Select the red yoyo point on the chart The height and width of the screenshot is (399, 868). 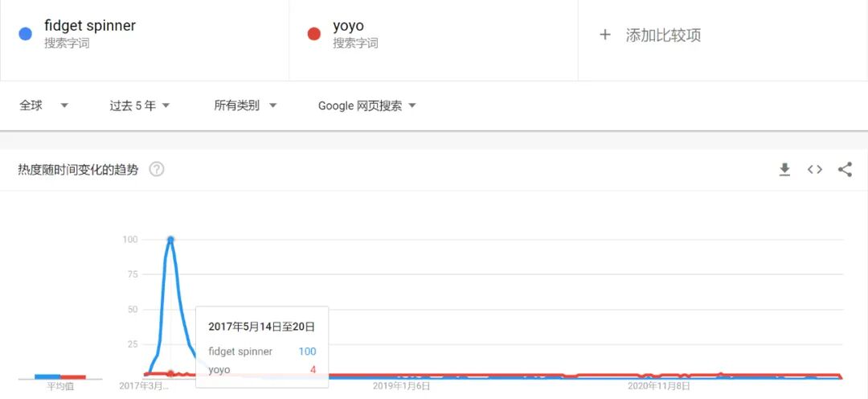click(170, 373)
